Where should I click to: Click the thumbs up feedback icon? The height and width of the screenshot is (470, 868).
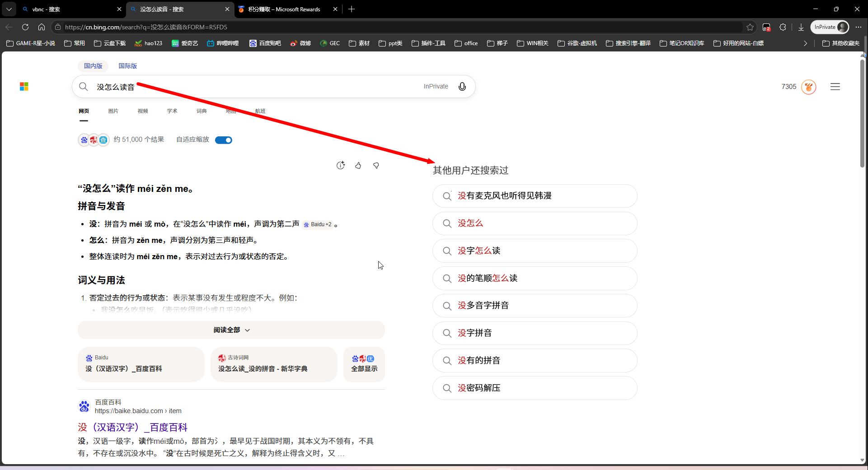[x=358, y=165]
